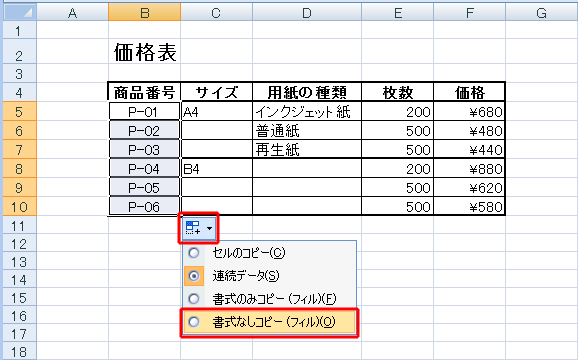Select row 7 header
The image size is (578, 360).
(x=20, y=149)
